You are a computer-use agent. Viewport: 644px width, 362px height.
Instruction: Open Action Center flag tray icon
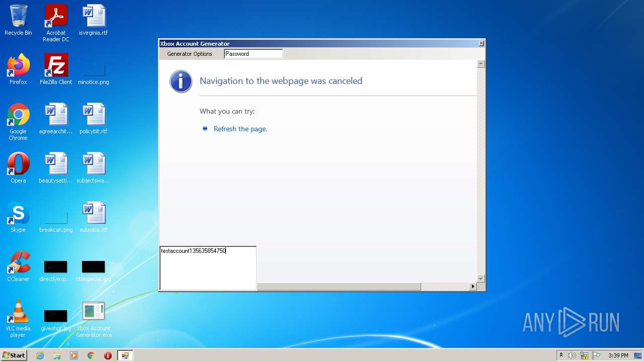tap(596, 355)
